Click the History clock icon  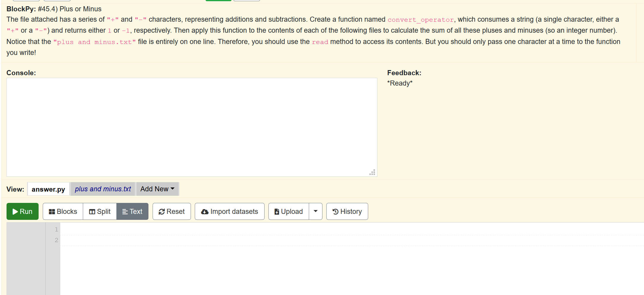[335, 211]
